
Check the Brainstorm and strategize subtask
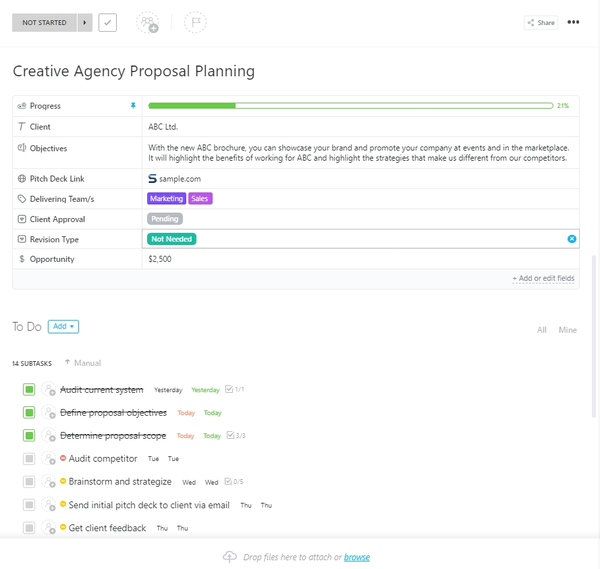(29, 482)
